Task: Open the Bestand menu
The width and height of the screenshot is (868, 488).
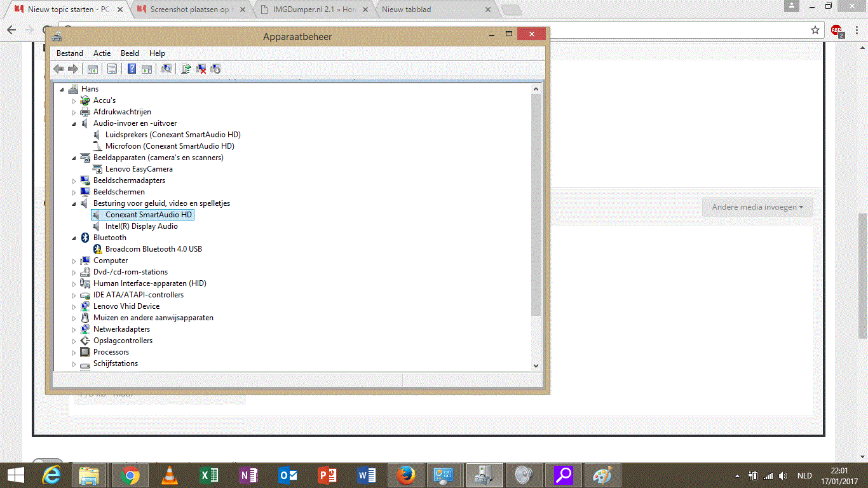Action: click(x=70, y=53)
